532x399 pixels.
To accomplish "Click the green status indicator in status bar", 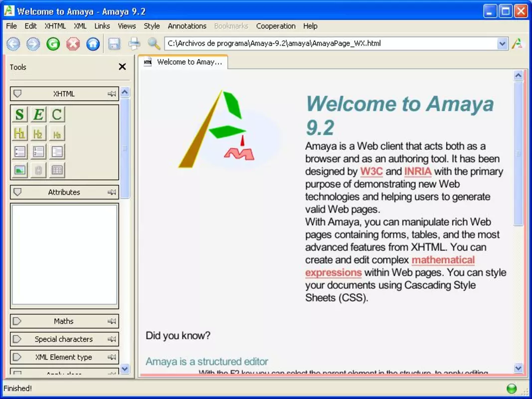I will pyautogui.click(x=511, y=389).
